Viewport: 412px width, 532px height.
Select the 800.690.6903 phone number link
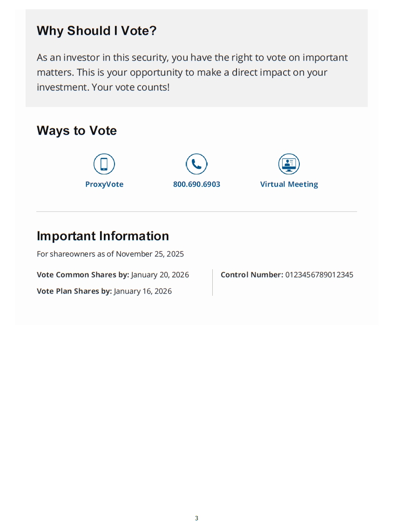pyautogui.click(x=196, y=184)
